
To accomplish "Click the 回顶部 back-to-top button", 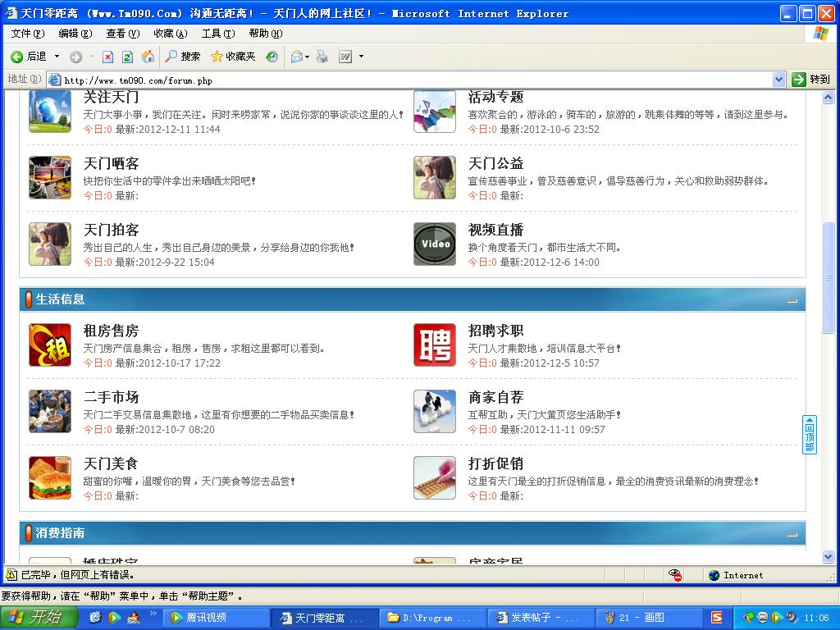I will coord(809,435).
